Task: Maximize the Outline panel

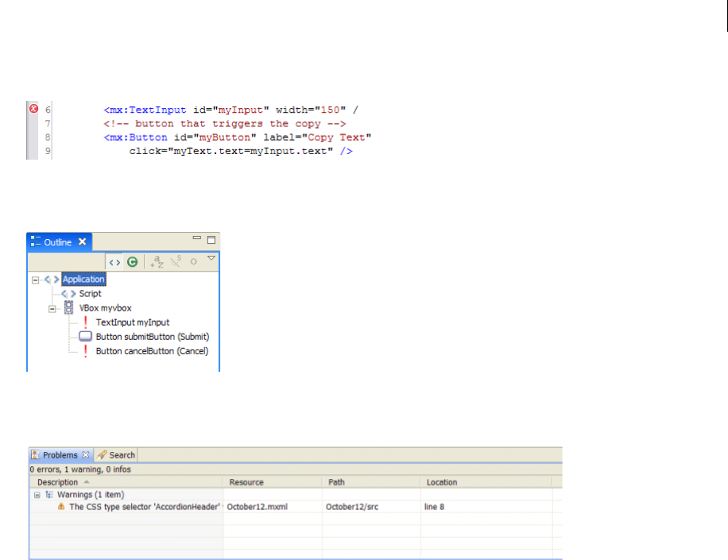Action: [211, 240]
